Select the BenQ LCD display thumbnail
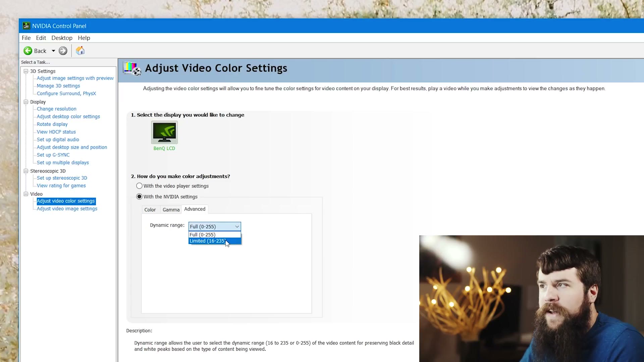 164,132
